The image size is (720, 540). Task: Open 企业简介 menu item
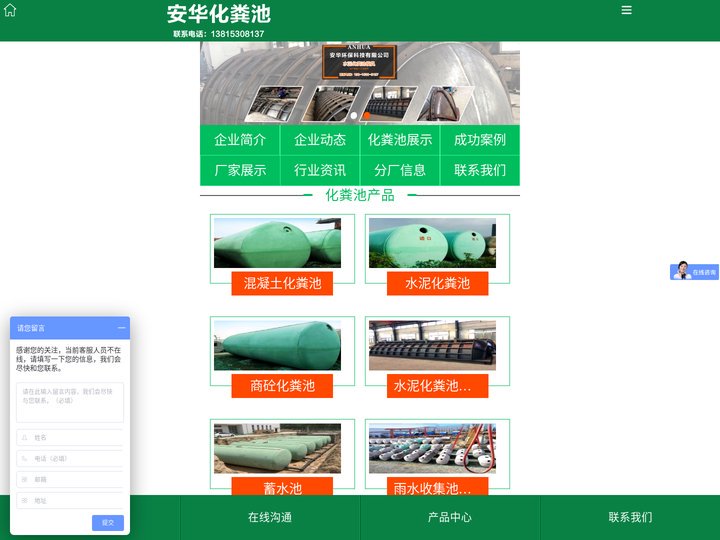click(240, 140)
